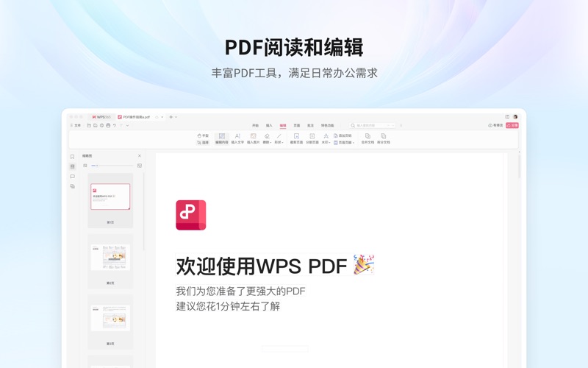Click the text line 我们为您准备了更强大的PDF

pos(241,291)
